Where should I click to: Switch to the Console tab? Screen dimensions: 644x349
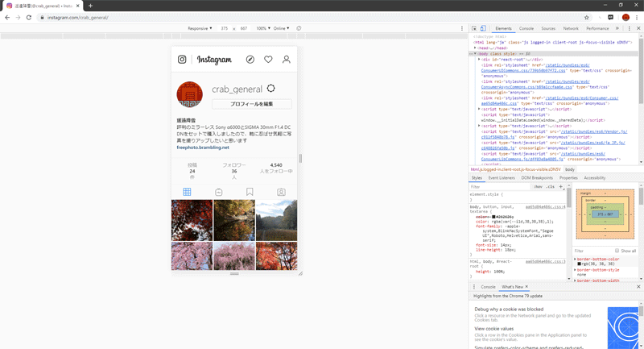(526, 28)
